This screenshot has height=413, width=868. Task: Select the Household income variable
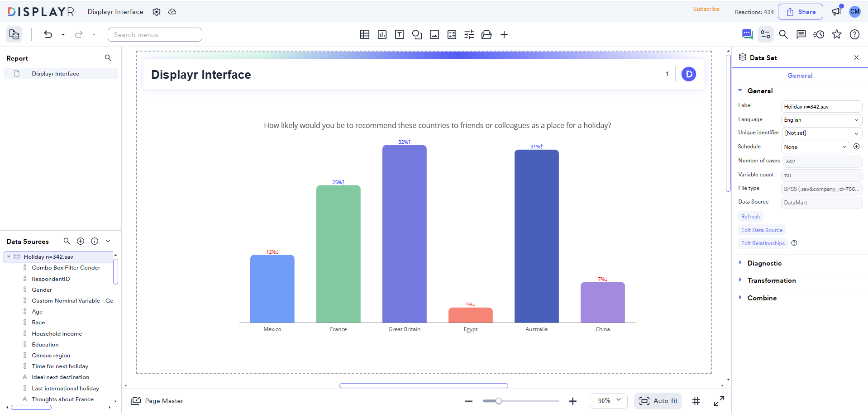tap(57, 334)
